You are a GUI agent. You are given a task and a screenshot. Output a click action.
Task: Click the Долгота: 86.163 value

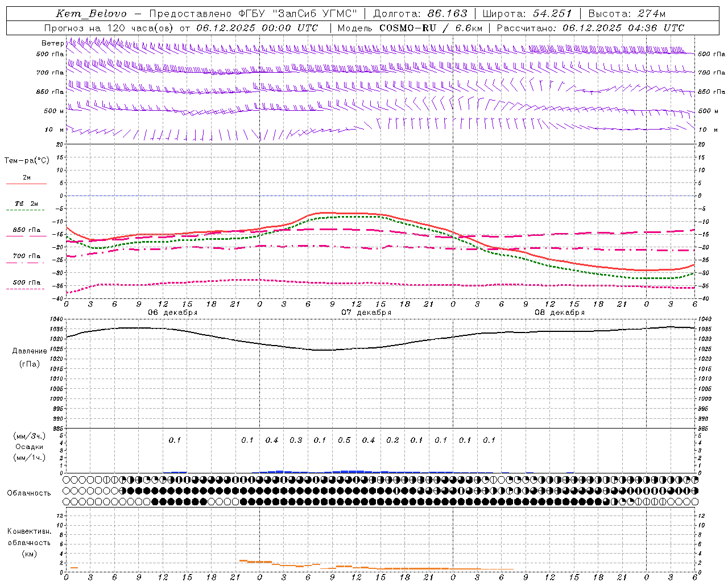tap(420, 14)
